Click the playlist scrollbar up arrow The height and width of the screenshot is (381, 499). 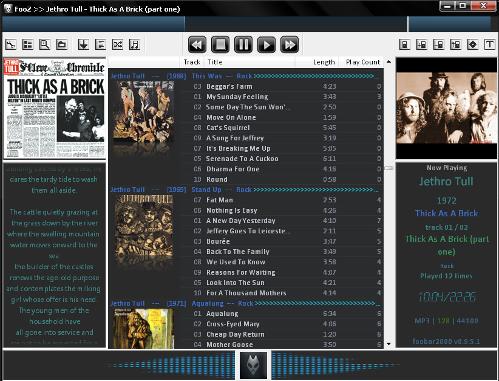click(x=389, y=62)
